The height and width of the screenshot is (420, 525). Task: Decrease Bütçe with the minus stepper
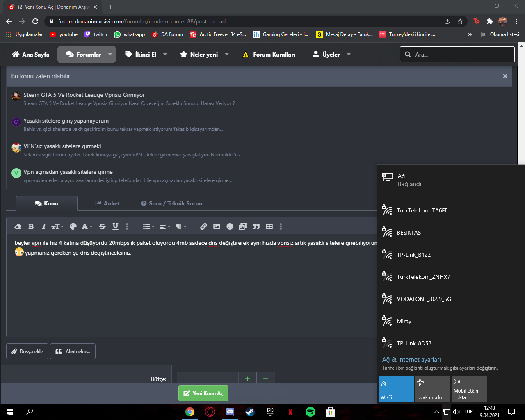pos(265,379)
